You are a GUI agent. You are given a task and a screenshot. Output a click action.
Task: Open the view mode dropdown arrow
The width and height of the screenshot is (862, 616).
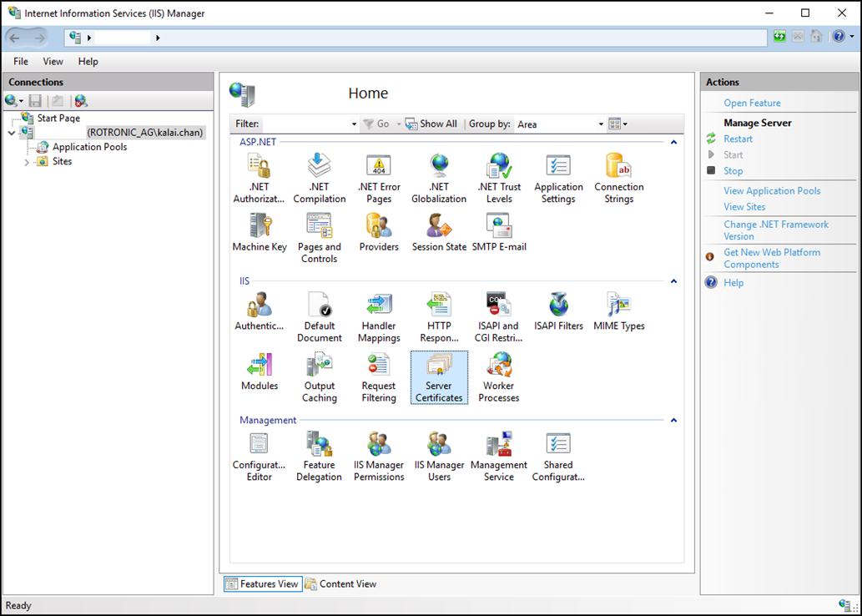pyautogui.click(x=625, y=124)
